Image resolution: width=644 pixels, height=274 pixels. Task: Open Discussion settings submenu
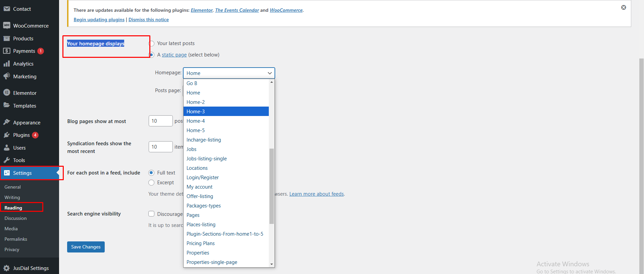tap(15, 218)
